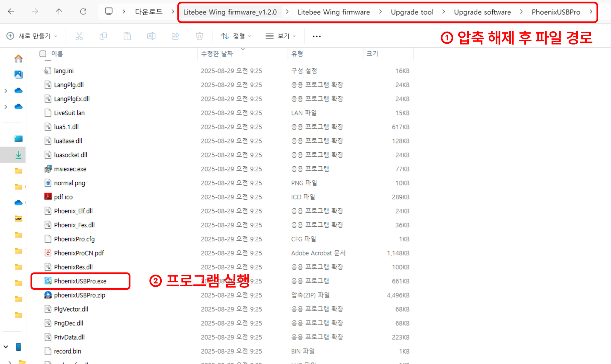
Task: Open the 새로 만들기 dropdown
Action: tap(32, 36)
